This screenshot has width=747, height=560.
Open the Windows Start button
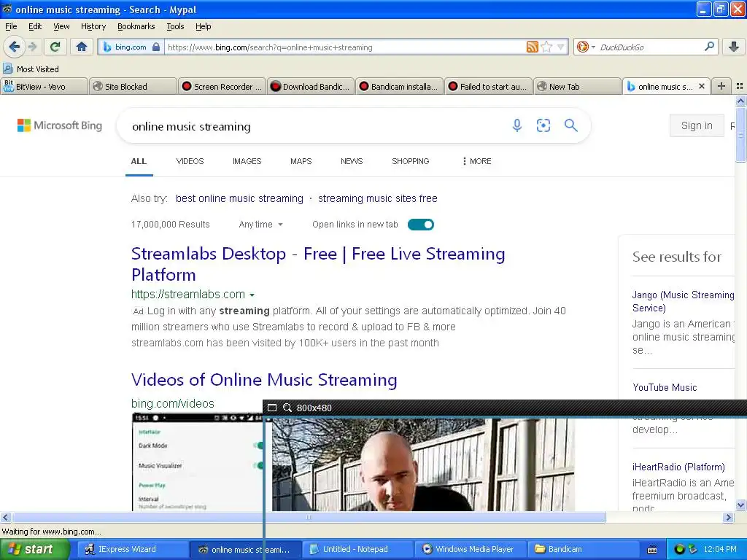click(x=34, y=549)
